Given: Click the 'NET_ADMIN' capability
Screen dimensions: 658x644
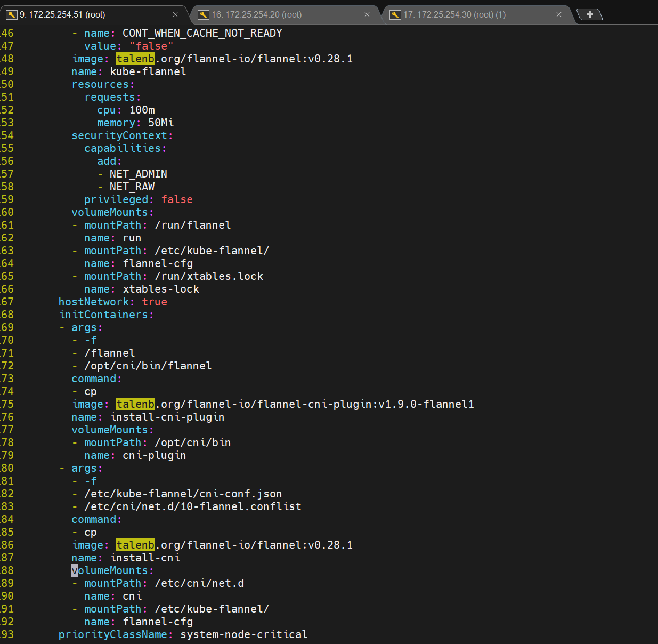Looking at the screenshot, I should [139, 174].
